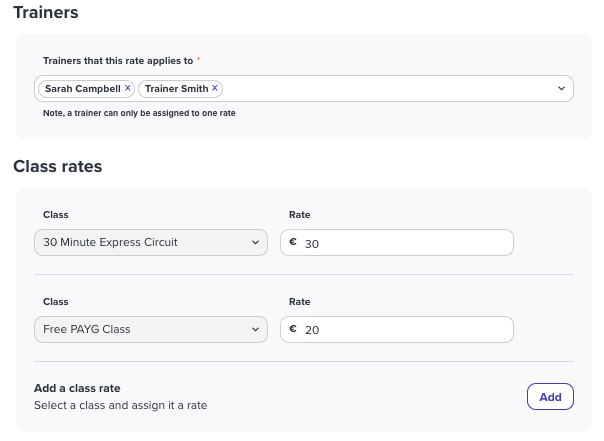This screenshot has width=604, height=441.
Task: Expand the trainers selection dropdown arrow
Action: point(561,89)
